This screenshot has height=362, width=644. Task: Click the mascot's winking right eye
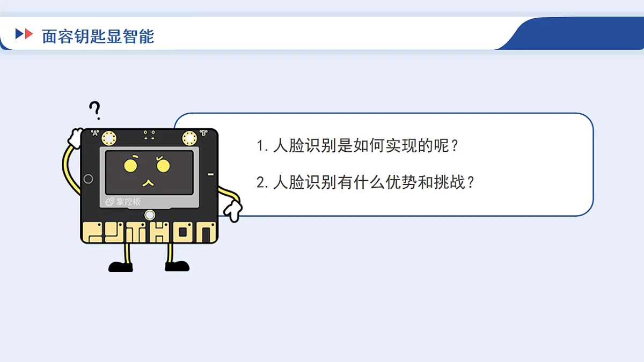click(x=163, y=164)
